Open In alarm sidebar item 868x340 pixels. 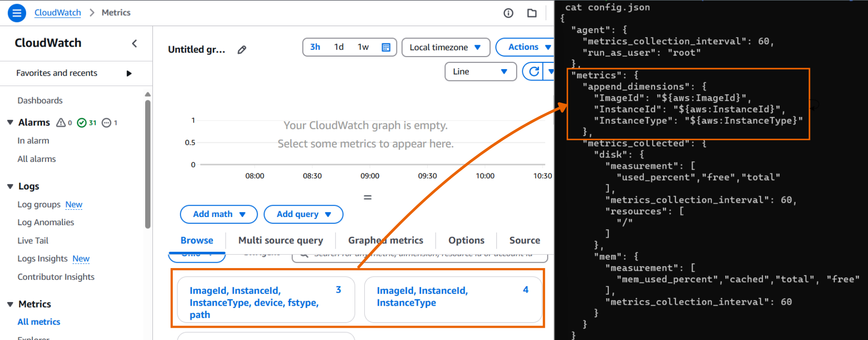[33, 141]
